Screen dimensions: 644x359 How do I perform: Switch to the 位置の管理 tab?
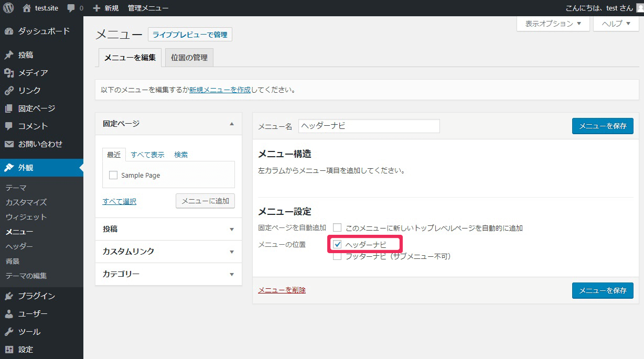click(x=189, y=58)
